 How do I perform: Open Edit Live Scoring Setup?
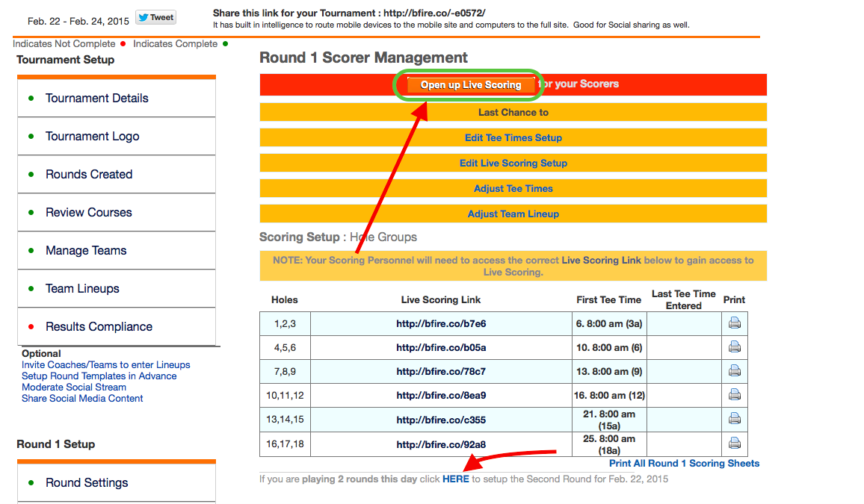[513, 163]
